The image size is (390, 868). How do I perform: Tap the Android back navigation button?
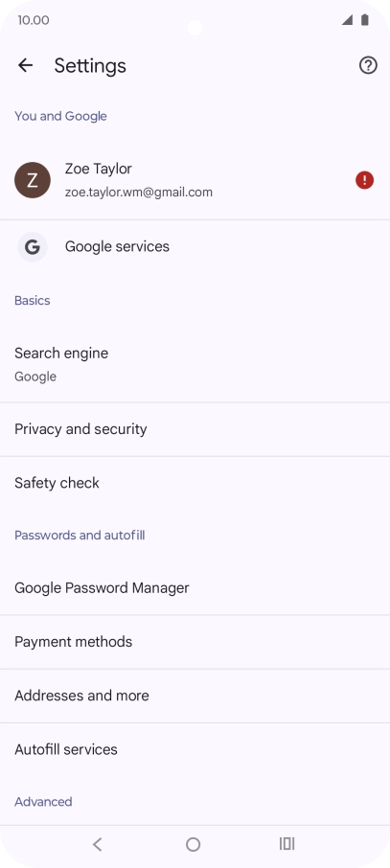point(97,844)
